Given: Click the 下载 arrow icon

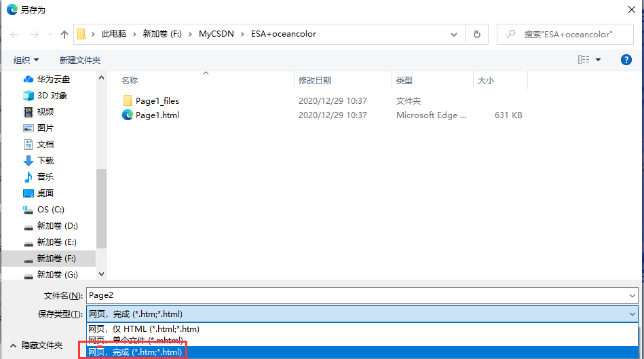Looking at the screenshot, I should coord(29,161).
